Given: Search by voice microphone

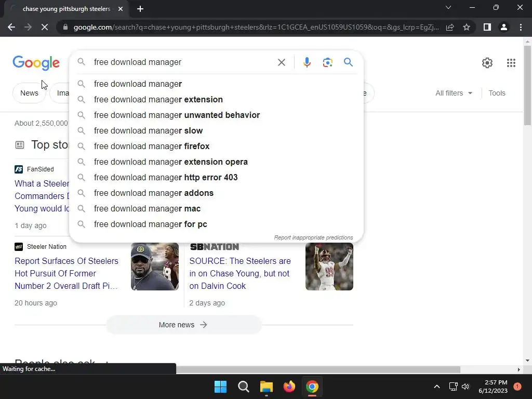Looking at the screenshot, I should click(x=307, y=62).
